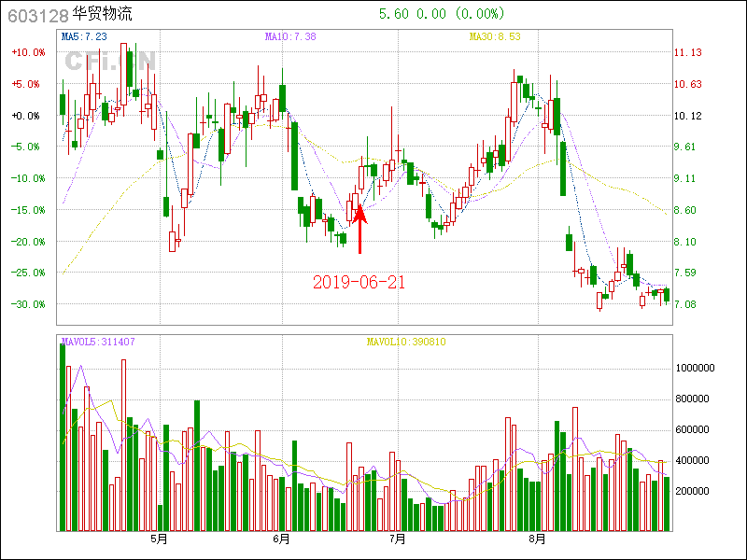Click the MAVOL5:311407 volume label
The height and width of the screenshot is (560, 747).
[x=98, y=342]
